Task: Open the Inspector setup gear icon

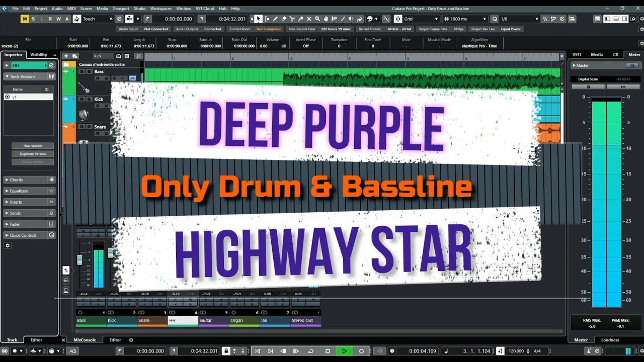Action: [8, 245]
